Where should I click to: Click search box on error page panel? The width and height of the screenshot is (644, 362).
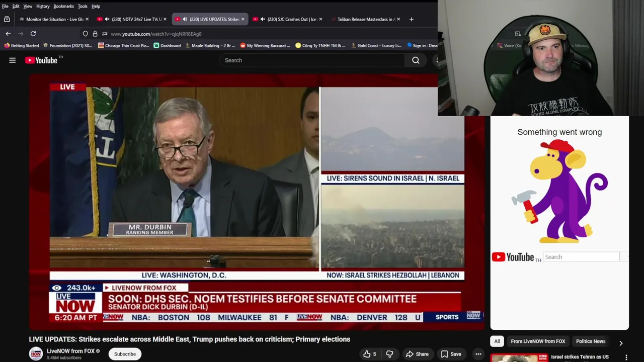[x=581, y=257]
